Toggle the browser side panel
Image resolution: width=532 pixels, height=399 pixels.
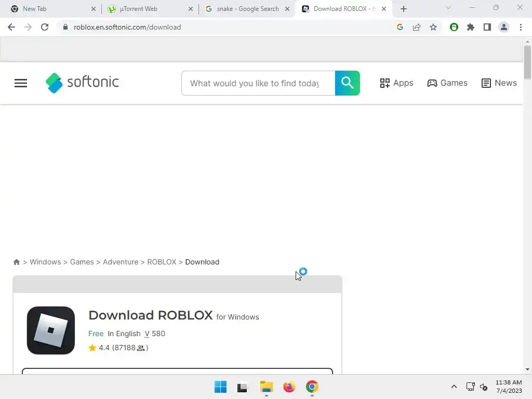coord(487,27)
